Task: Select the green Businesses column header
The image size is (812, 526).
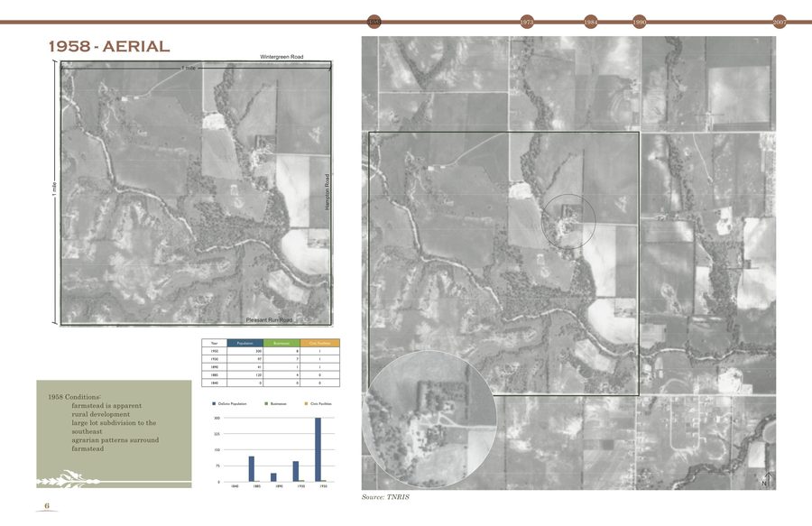Action: coord(281,343)
